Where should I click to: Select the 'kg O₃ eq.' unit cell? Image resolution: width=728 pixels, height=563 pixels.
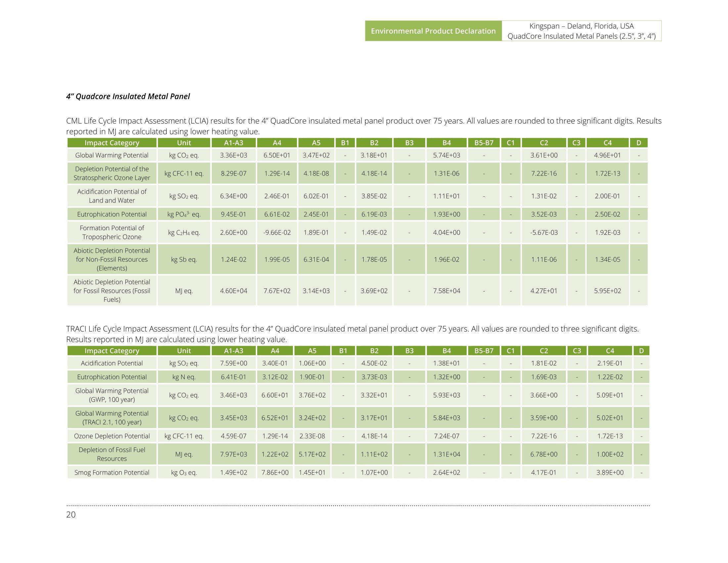184,472
